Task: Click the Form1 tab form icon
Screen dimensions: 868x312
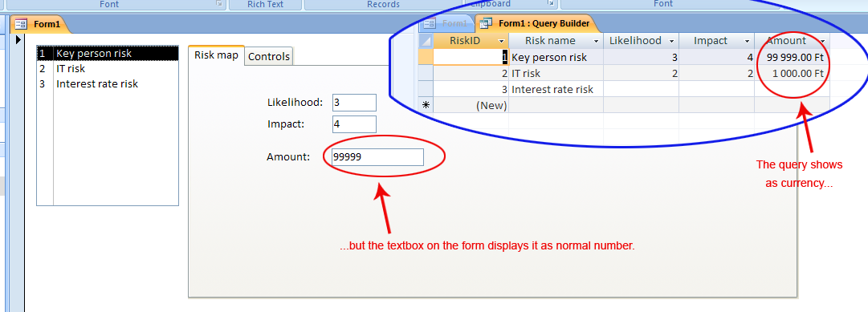Action: [21, 24]
